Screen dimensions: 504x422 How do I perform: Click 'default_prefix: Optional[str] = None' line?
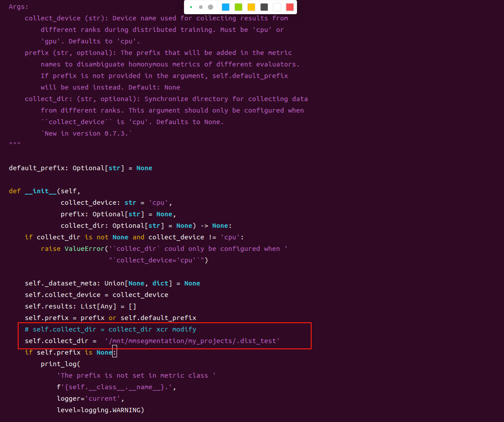pos(80,168)
